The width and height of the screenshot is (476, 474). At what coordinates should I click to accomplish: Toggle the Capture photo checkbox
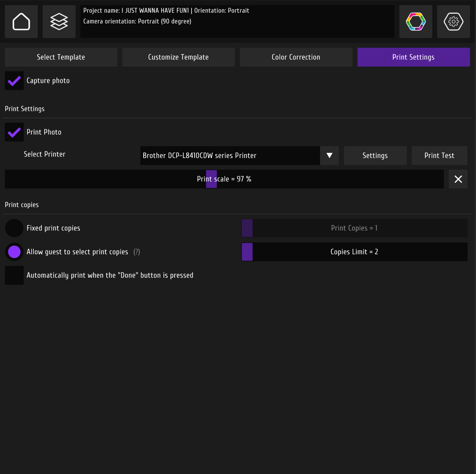14,81
